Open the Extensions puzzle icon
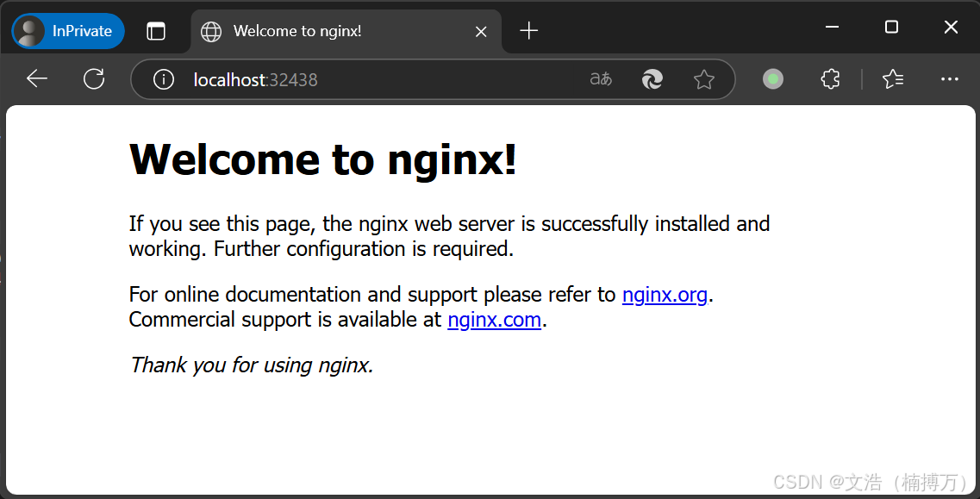This screenshot has width=980, height=499. point(830,78)
